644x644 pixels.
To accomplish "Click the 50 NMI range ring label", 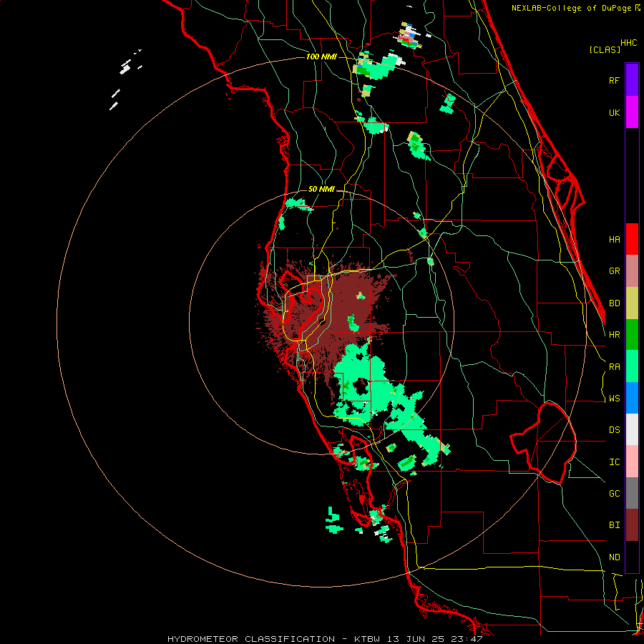I will coord(321,190).
